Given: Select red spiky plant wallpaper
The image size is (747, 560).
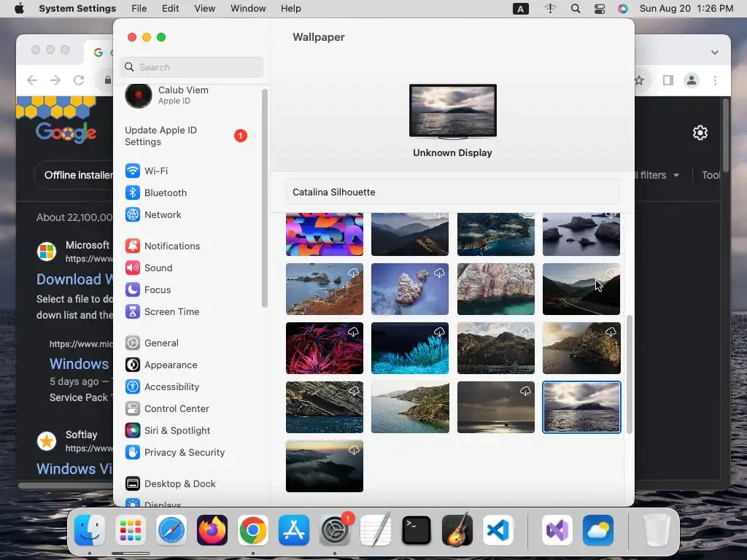Looking at the screenshot, I should (325, 348).
